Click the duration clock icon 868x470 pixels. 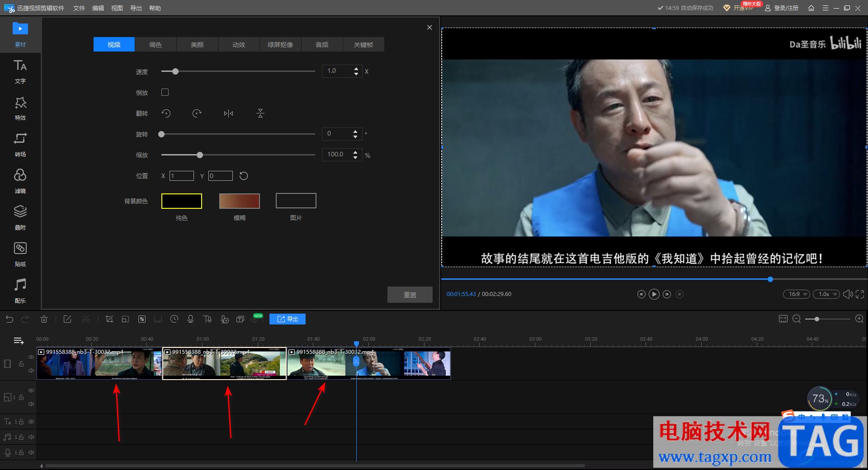click(174, 319)
